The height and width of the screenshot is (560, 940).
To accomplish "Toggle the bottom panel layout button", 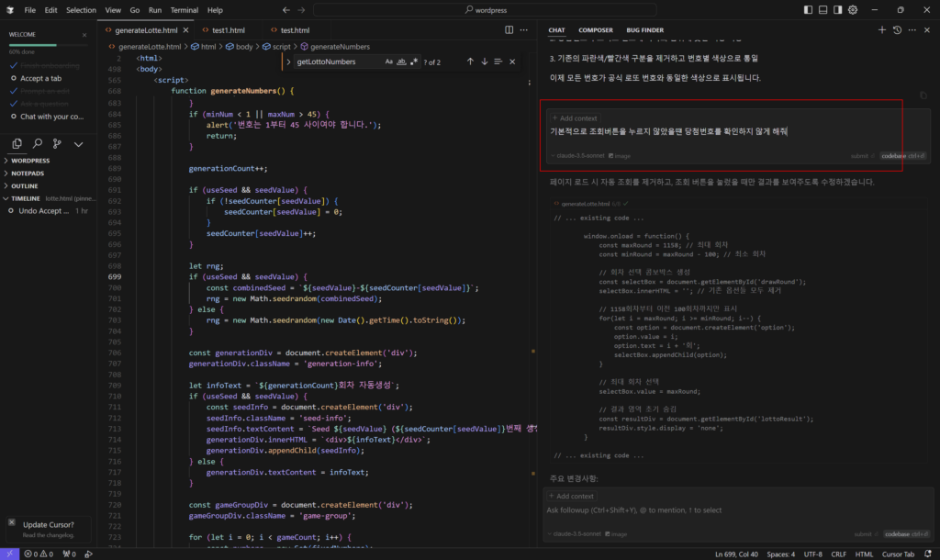I will click(823, 10).
